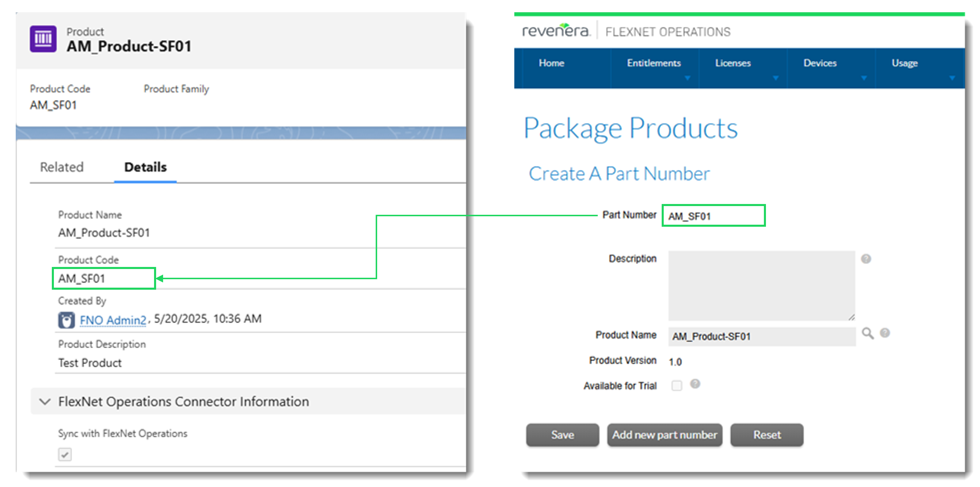This screenshot has height=487, width=980.
Task: Click the Product Name search magnifier icon
Action: (x=868, y=333)
